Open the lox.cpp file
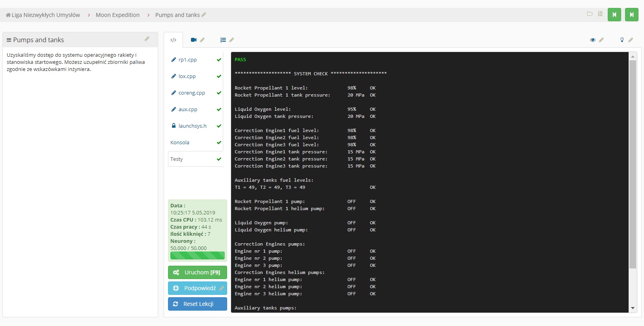The height and width of the screenshot is (326, 644). [187, 76]
